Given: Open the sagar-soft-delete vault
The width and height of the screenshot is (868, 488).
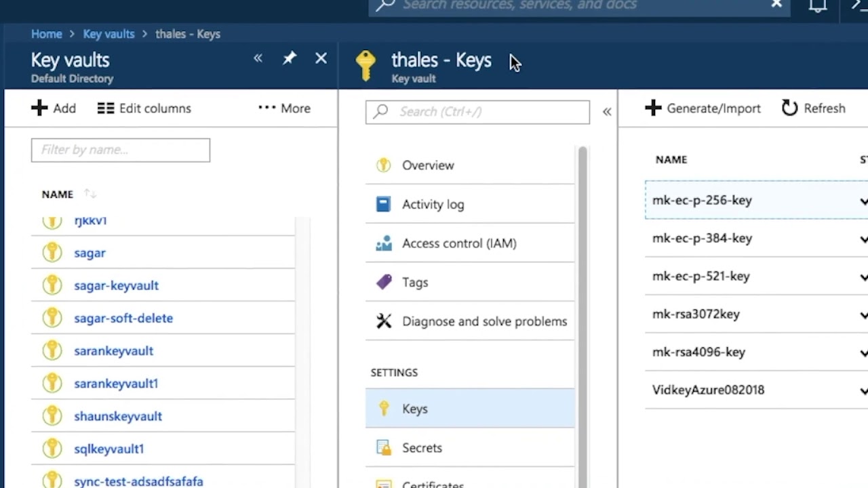Looking at the screenshot, I should 123,318.
